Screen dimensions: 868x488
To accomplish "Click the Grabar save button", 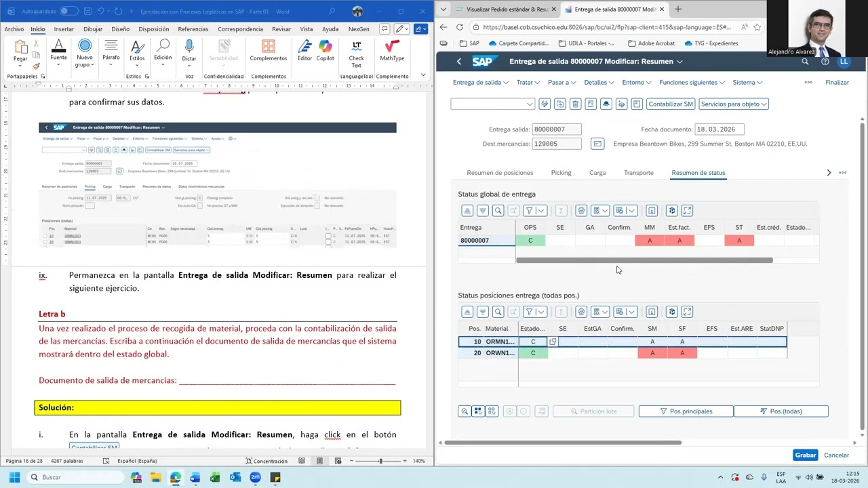I will click(x=806, y=455).
